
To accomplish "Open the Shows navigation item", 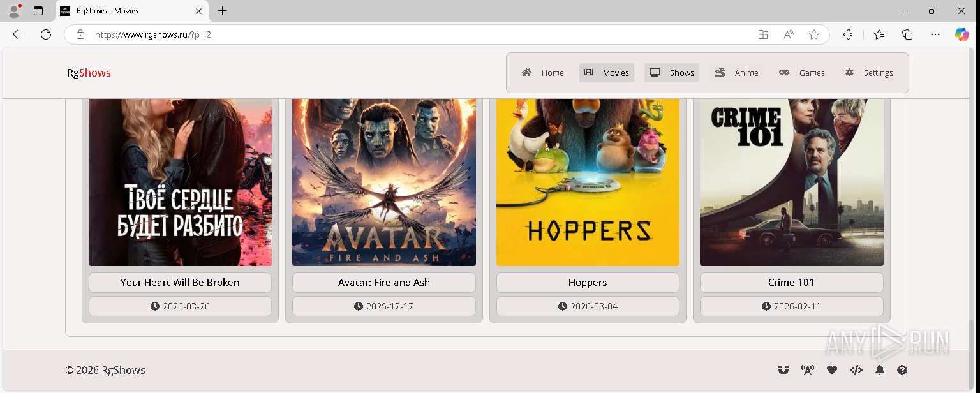I will (672, 73).
